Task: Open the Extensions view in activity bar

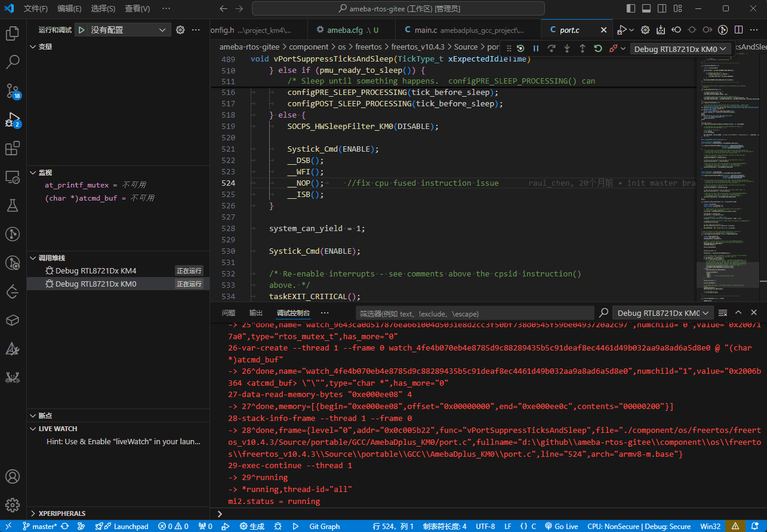Action: pyautogui.click(x=13, y=149)
